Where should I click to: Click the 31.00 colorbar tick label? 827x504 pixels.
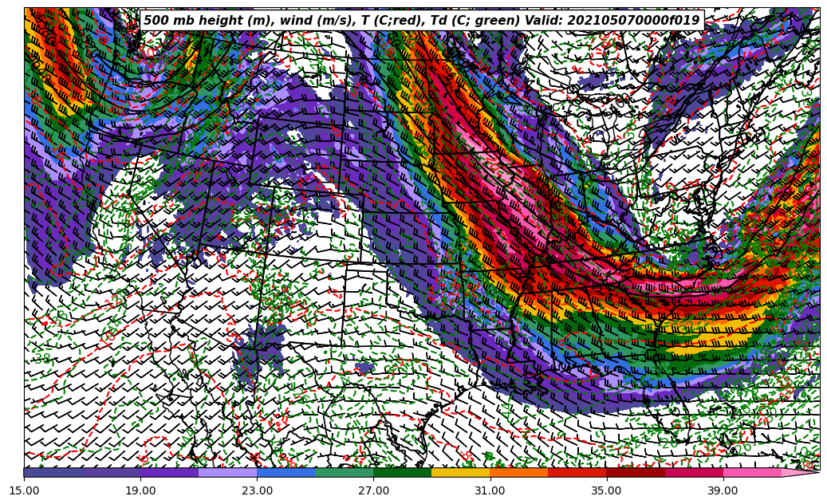(490, 490)
